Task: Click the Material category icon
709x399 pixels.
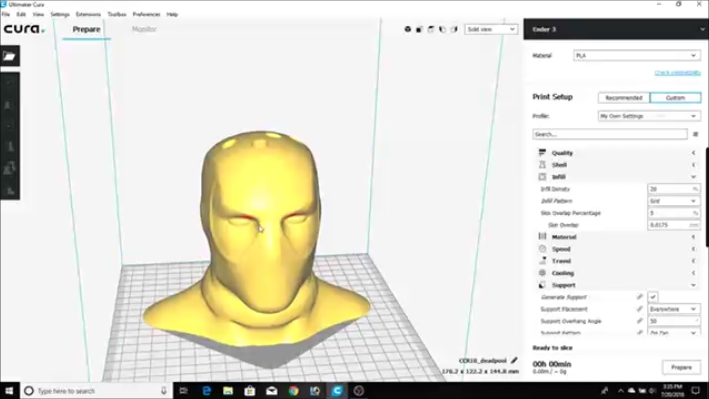Action: point(542,237)
